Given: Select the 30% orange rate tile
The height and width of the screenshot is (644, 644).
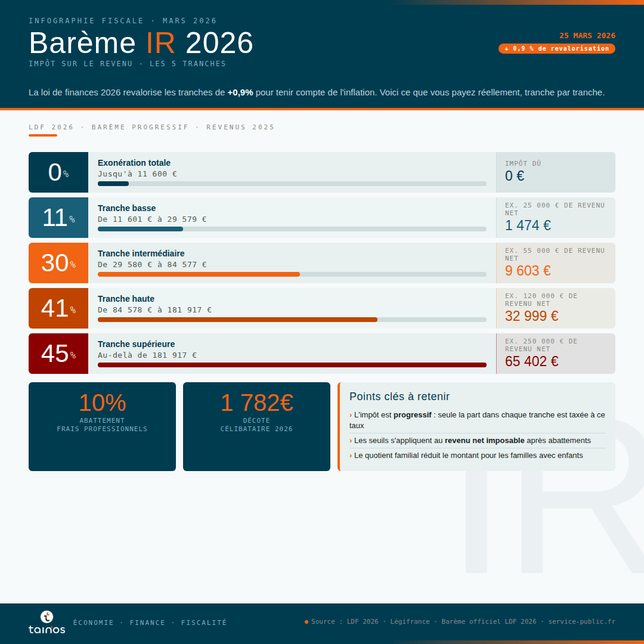Looking at the screenshot, I should (58, 263).
